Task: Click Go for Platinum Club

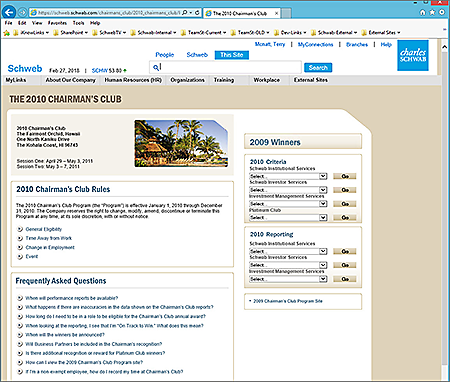Action: tap(345, 218)
